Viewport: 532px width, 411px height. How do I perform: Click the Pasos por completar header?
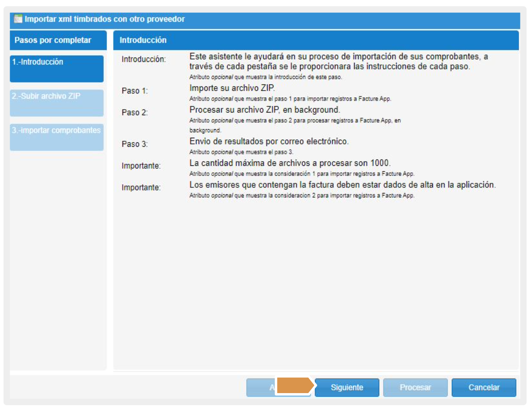53,40
